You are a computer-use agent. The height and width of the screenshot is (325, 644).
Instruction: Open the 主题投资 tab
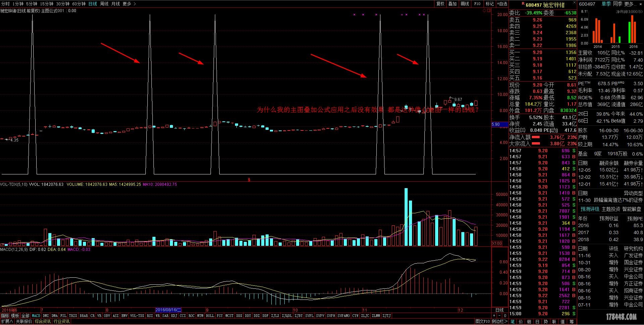(611, 209)
